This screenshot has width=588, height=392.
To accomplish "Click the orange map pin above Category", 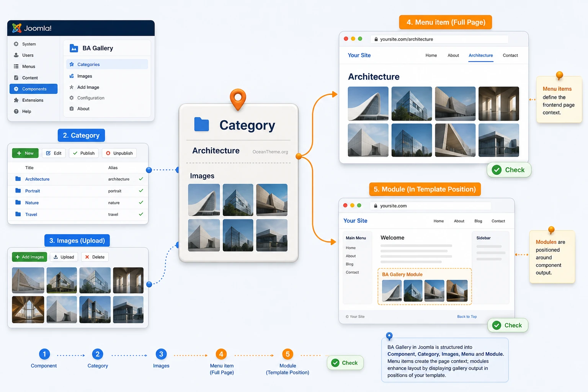I will pos(238,99).
